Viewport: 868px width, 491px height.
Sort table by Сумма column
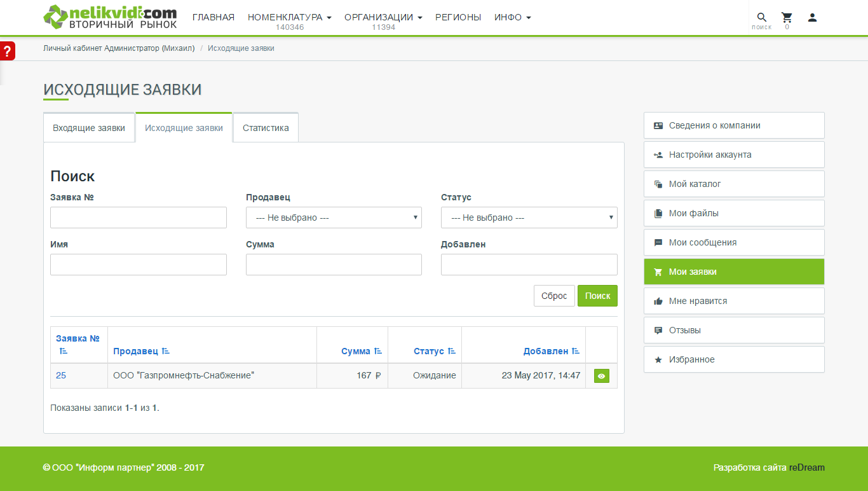(362, 351)
